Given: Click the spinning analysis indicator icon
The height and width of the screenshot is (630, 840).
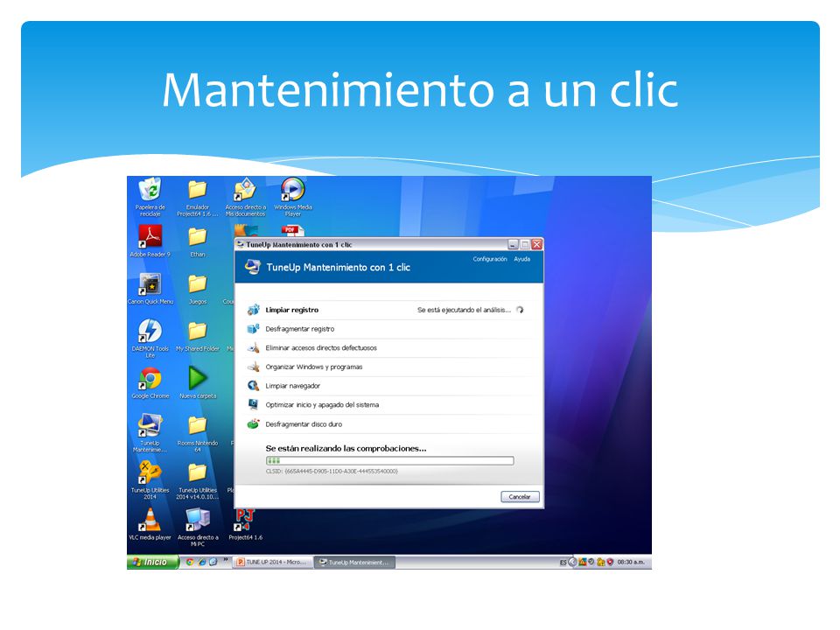Looking at the screenshot, I should pos(520,310).
